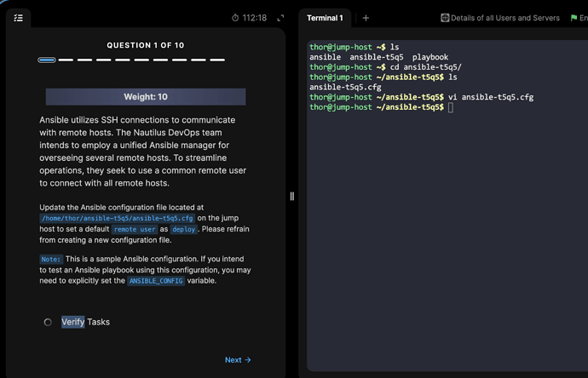Image resolution: width=588 pixels, height=378 pixels.
Task: Open the question list sidebar icon
Action: point(19,18)
